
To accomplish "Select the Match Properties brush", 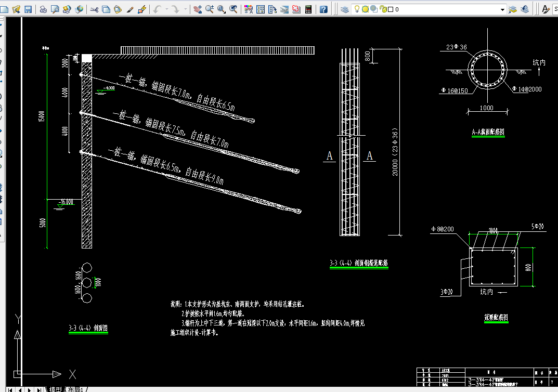I will [x=130, y=9].
